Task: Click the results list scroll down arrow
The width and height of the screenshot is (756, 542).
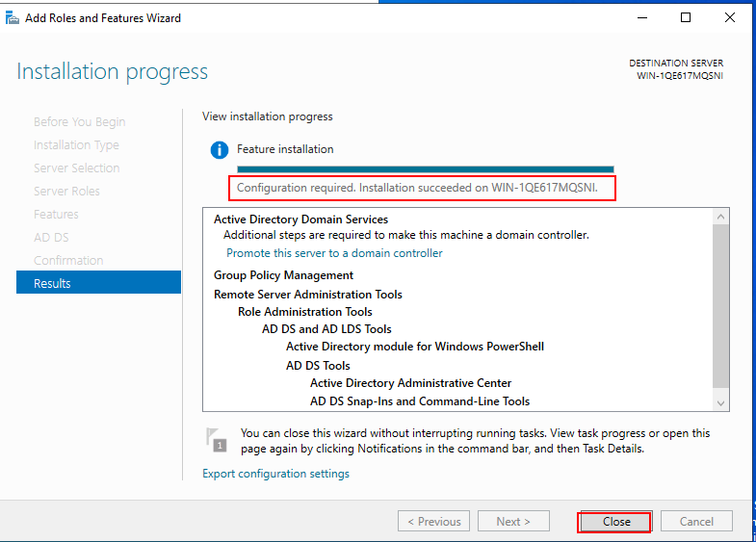Action: pos(720,403)
